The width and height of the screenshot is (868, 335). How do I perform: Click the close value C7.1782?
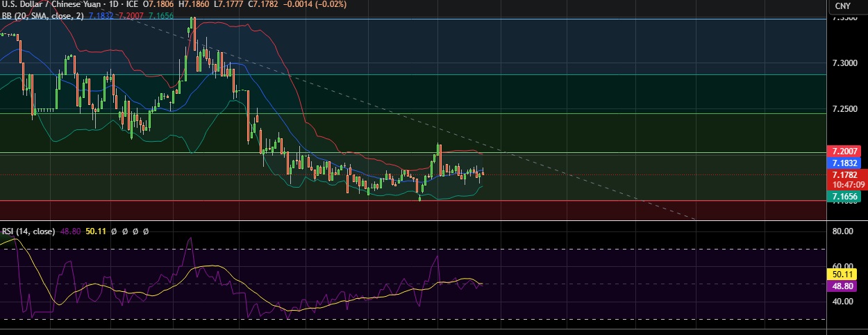click(262, 5)
